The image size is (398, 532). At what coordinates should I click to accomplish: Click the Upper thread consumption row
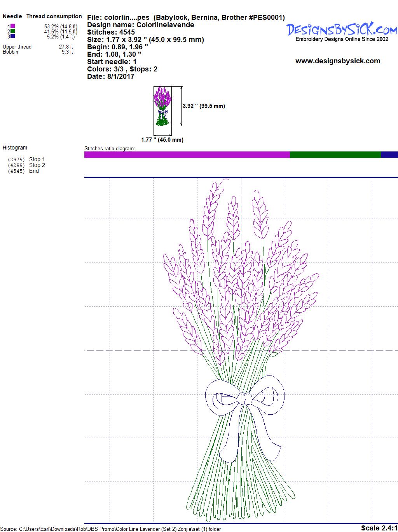[38, 47]
